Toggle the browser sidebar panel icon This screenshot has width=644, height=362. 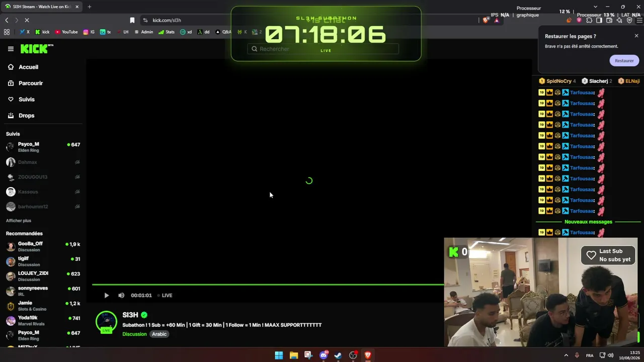pos(599,20)
